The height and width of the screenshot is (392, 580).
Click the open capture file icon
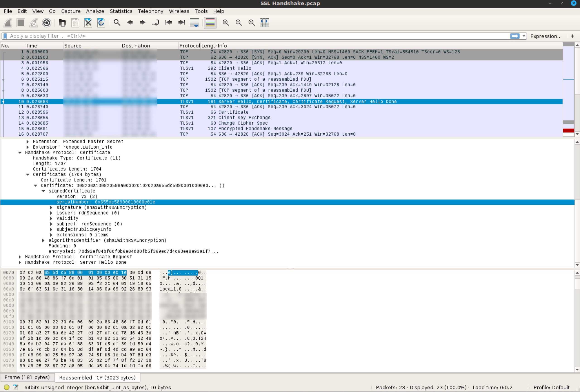tap(62, 22)
